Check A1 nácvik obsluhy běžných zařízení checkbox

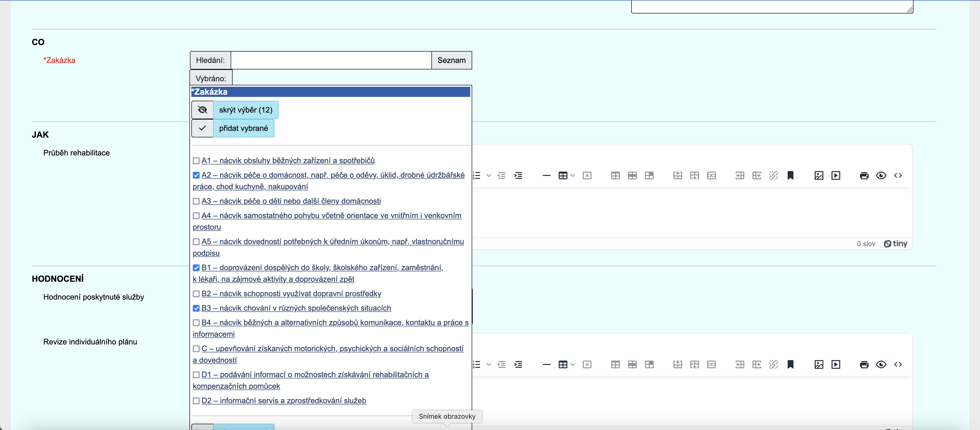click(x=196, y=161)
